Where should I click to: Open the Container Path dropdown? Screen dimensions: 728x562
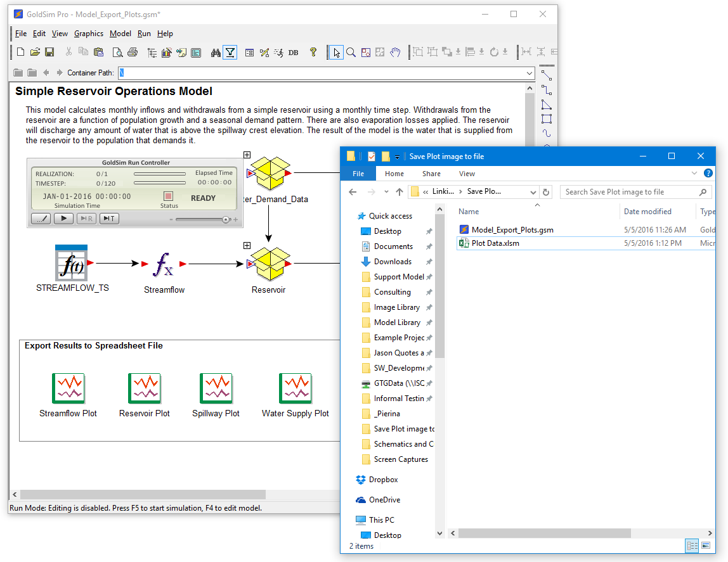point(530,72)
